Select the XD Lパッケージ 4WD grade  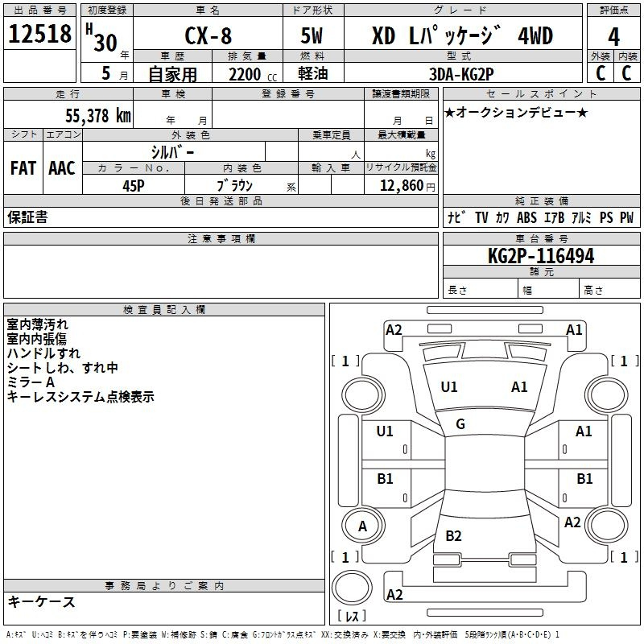pyautogui.click(x=462, y=35)
